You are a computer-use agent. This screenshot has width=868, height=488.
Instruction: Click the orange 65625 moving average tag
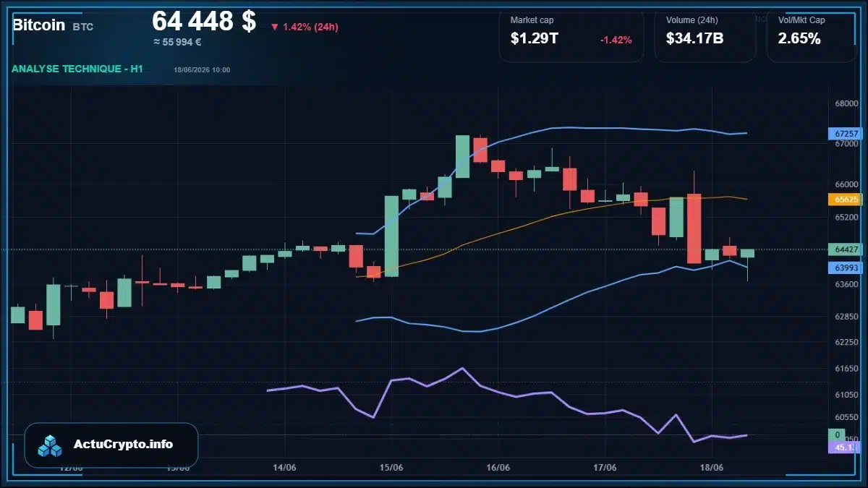tap(846, 199)
